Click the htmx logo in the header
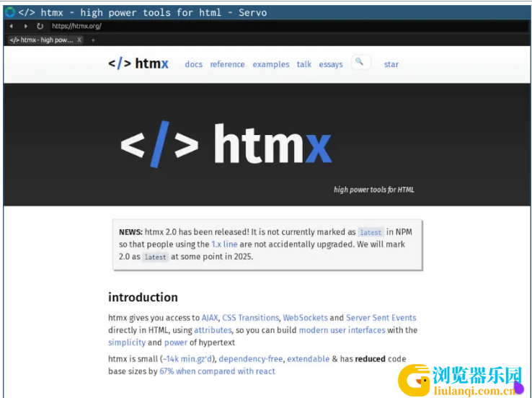Image resolution: width=532 pixels, height=398 pixels. click(138, 63)
